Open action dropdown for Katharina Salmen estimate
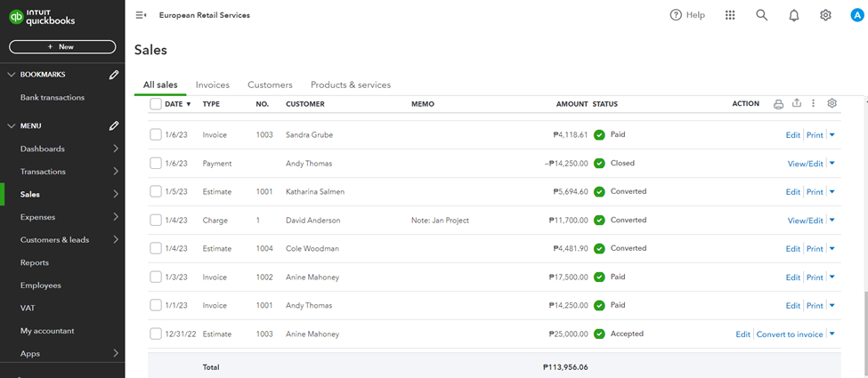 coord(832,192)
